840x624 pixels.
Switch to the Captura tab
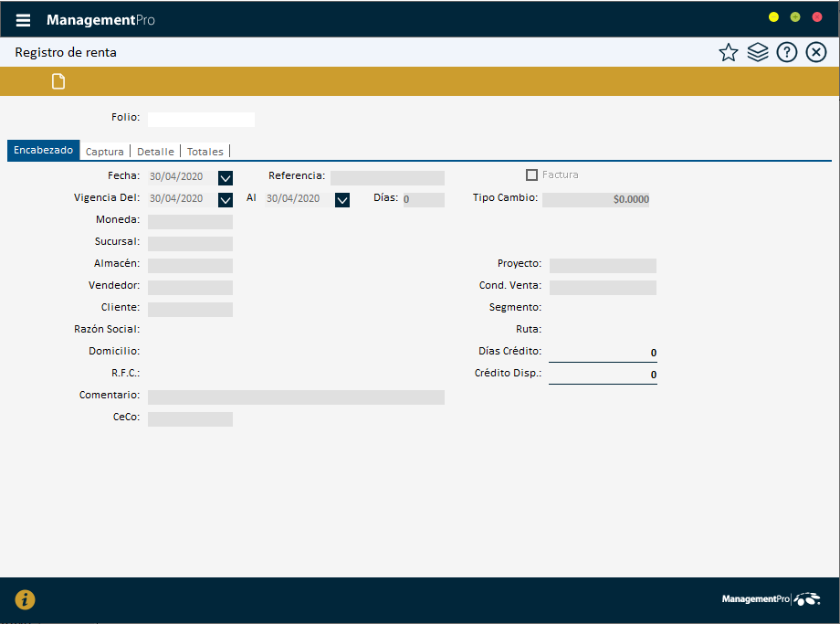[x=104, y=152]
